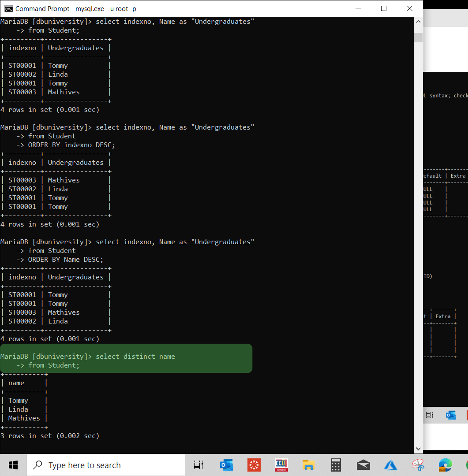Open the Canvas app on the taskbar
This screenshot has height=476, width=468.
tap(254, 465)
